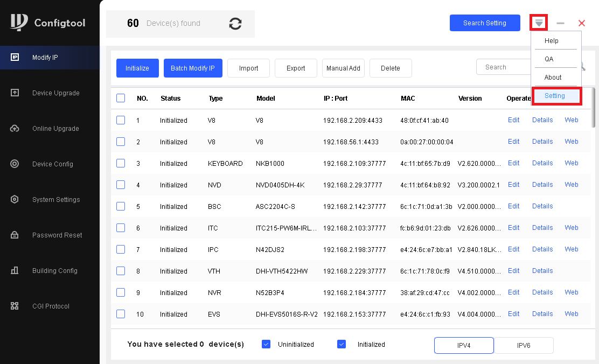Choose Setting from the dropdown menu
599x364 pixels.
point(555,96)
